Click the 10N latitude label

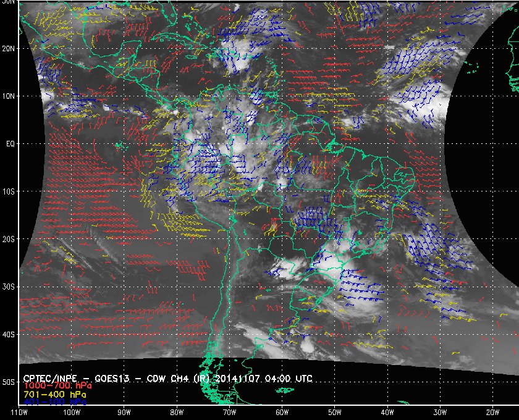9,96
